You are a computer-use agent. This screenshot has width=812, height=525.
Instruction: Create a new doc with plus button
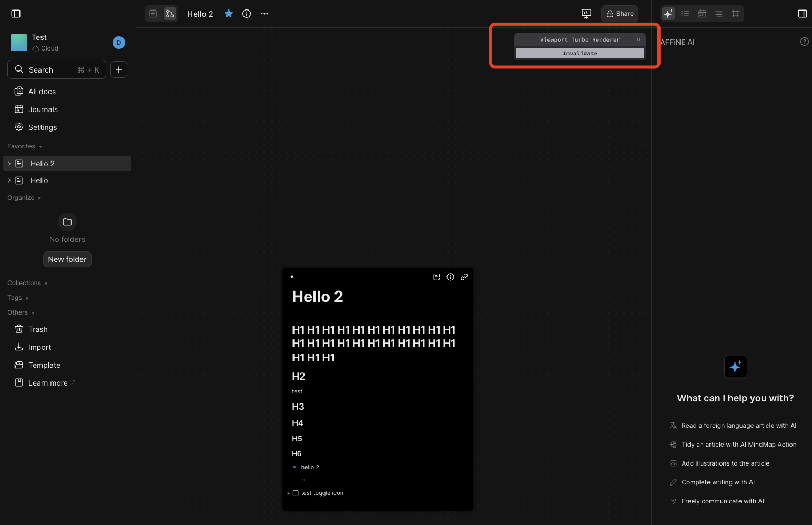119,69
